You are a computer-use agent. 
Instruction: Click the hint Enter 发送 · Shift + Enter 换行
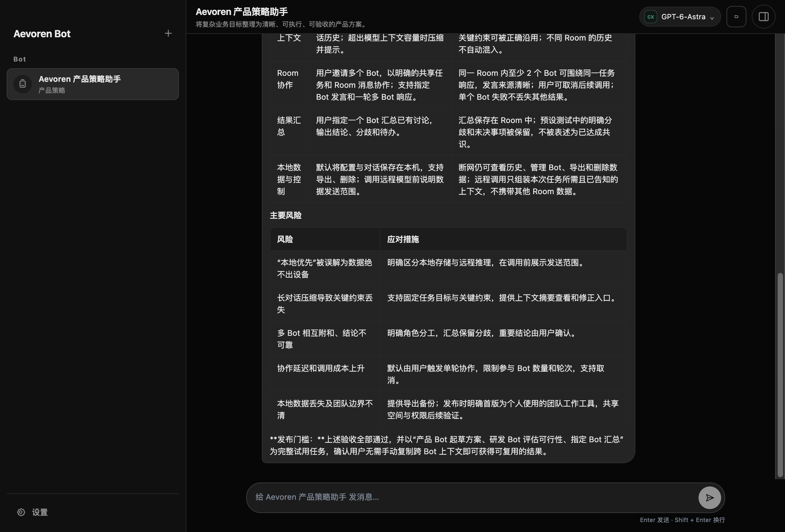tap(682, 520)
